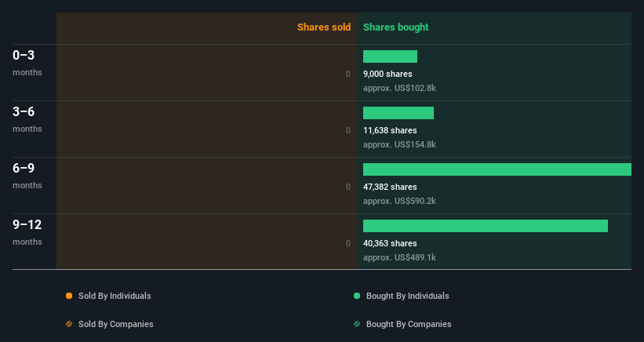Image resolution: width=644 pixels, height=342 pixels.
Task: Click the Bought By Companies striped legend icon
Action: 357,324
